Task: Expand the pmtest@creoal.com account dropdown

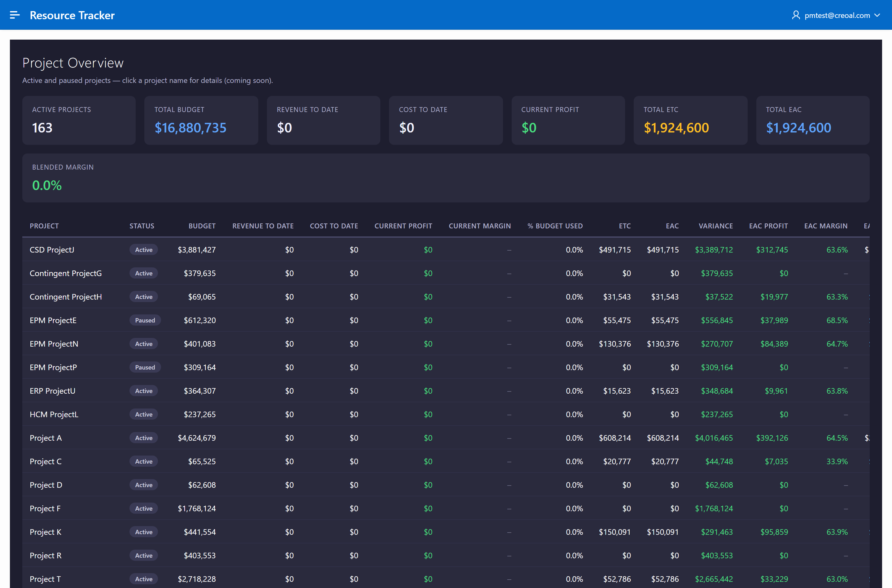Action: 877,15
